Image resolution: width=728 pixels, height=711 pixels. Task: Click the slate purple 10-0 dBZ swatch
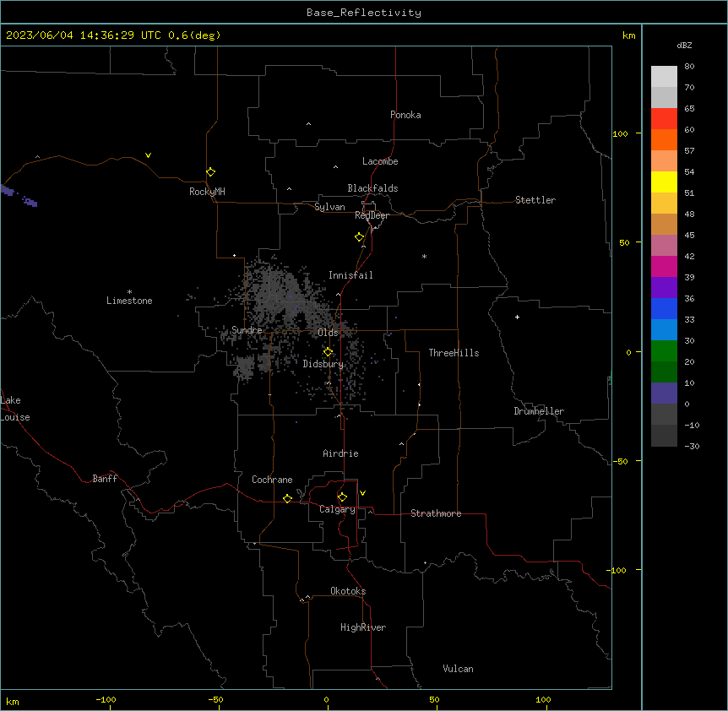click(664, 393)
